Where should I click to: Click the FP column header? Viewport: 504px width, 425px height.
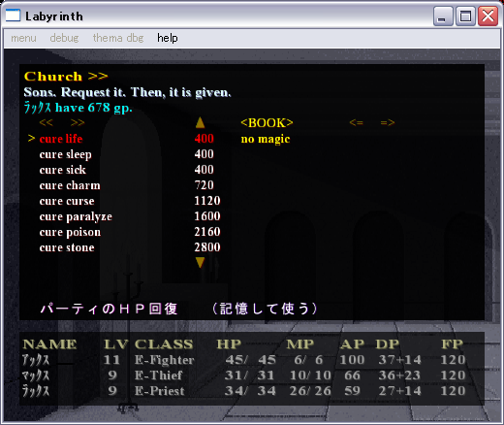453,344
